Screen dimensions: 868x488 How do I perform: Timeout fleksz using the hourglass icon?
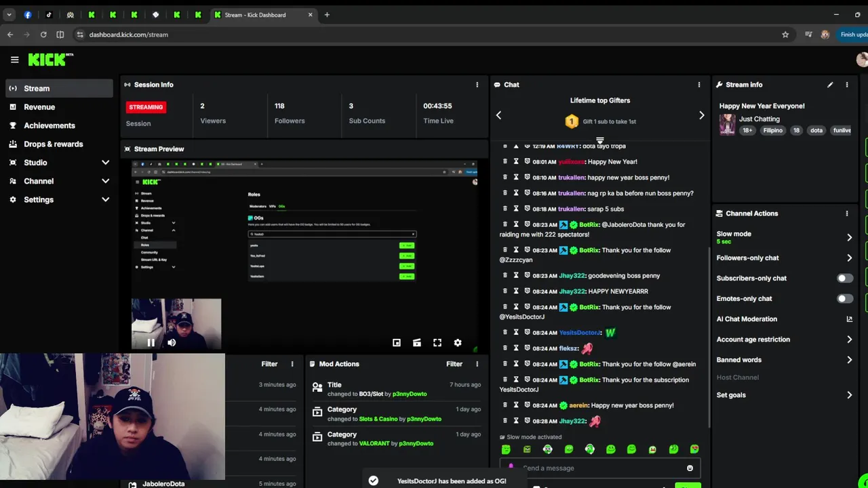point(516,348)
